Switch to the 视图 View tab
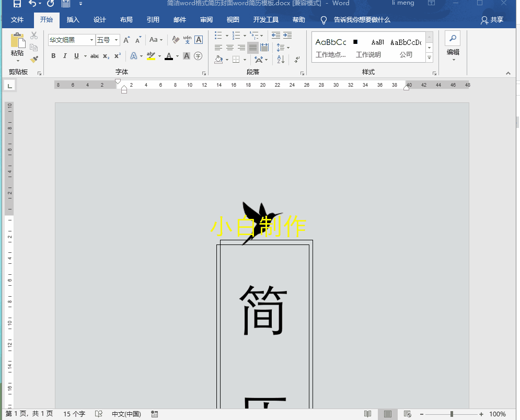The width and height of the screenshot is (520, 420). click(x=233, y=20)
